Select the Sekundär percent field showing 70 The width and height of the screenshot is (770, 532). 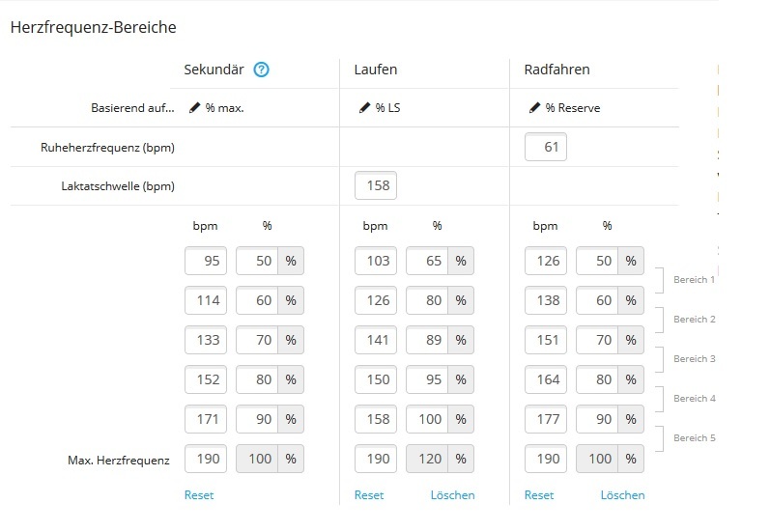coord(257,340)
